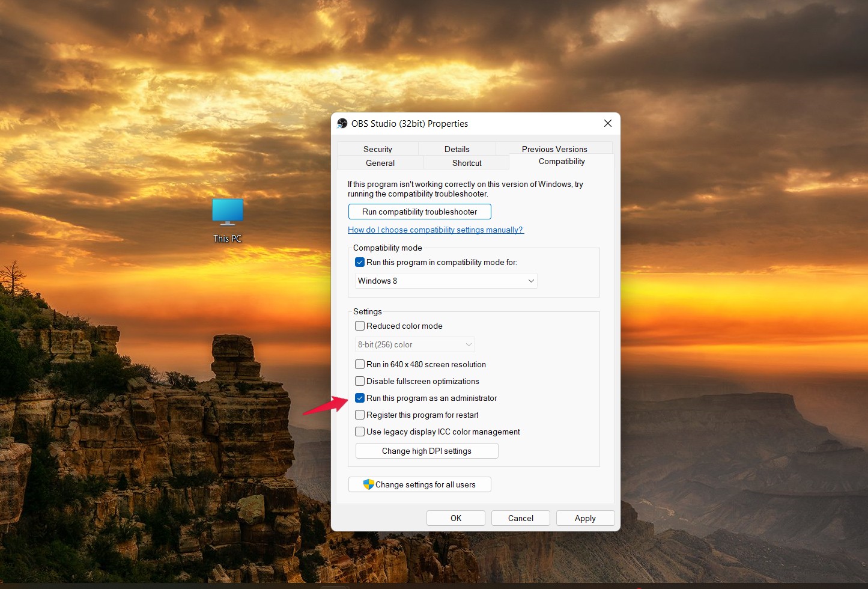
Task: Uncheck Run this program in compatibility mode
Action: 360,262
